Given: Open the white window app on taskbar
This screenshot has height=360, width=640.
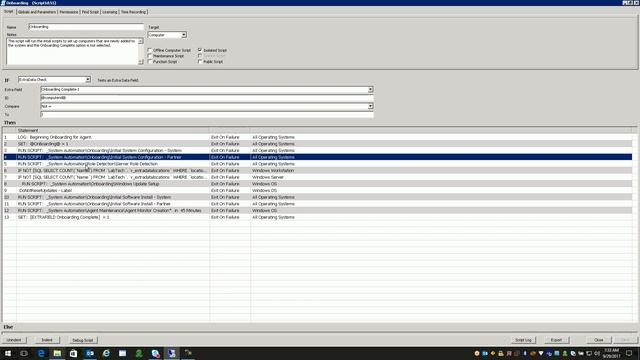Looking at the screenshot, I should [x=122, y=353].
